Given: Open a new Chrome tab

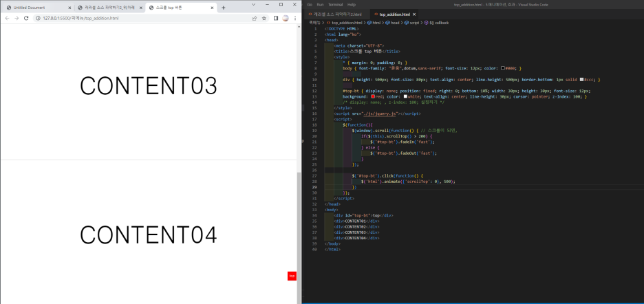Looking at the screenshot, I should 224,8.
